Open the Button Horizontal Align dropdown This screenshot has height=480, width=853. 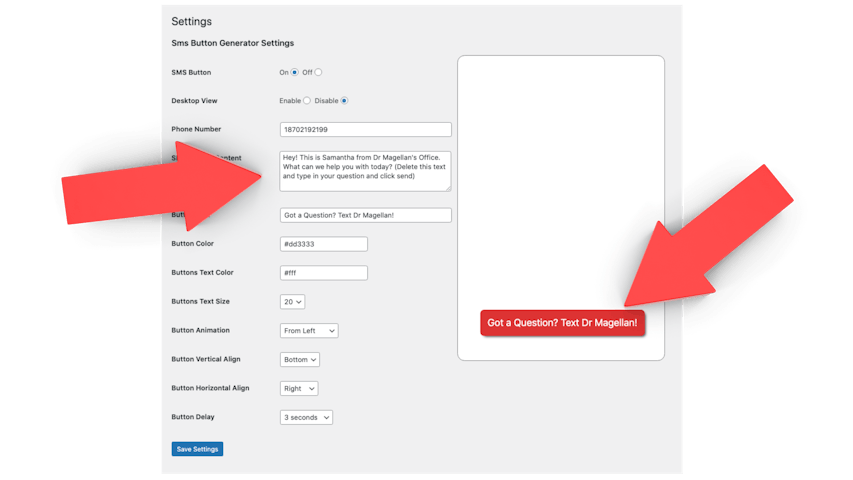pos(299,388)
